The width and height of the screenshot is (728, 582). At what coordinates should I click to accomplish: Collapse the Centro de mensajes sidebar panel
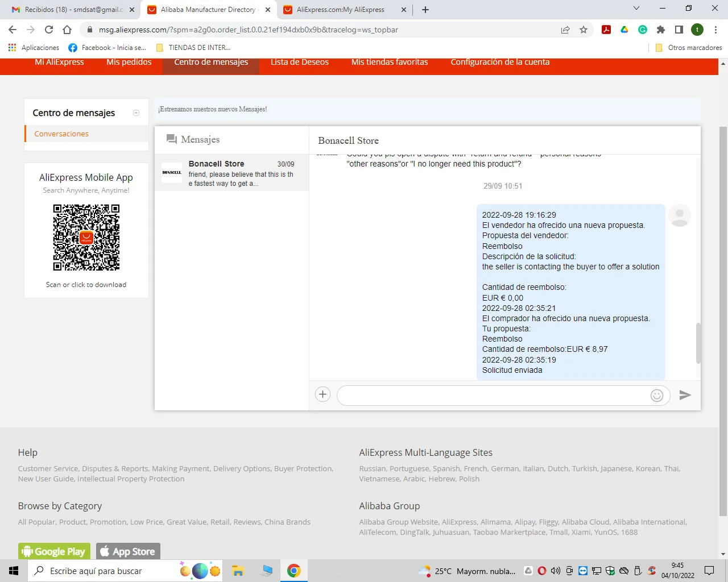(136, 113)
